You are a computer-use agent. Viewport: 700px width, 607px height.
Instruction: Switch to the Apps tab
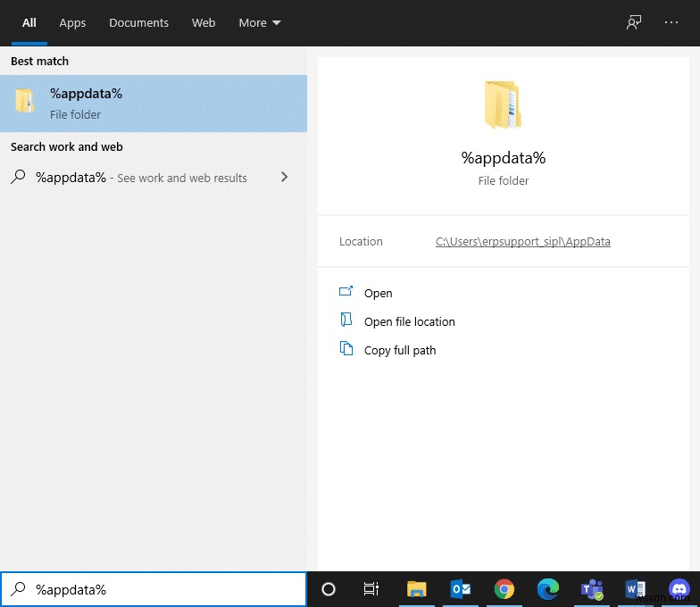[72, 23]
